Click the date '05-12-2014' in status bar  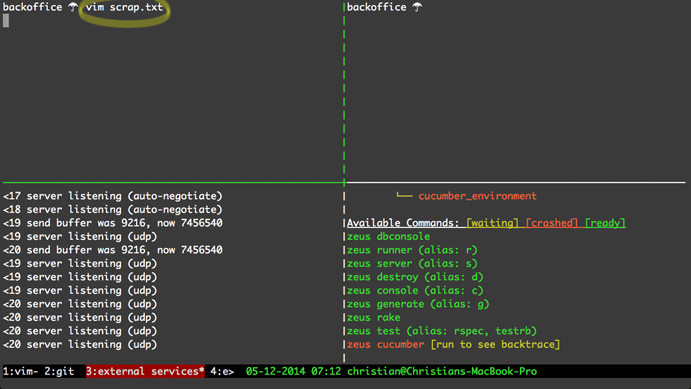tap(275, 371)
